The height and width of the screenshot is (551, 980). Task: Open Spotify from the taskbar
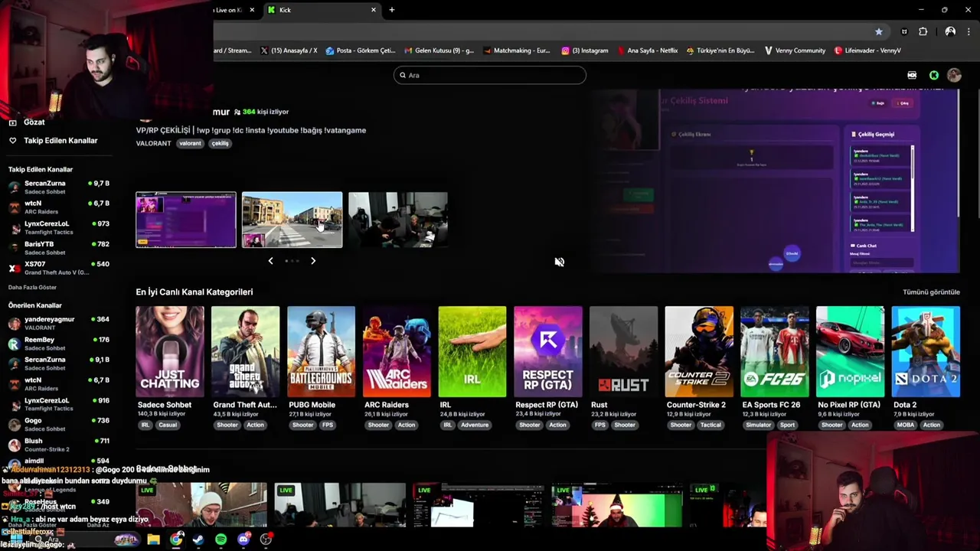pyautogui.click(x=220, y=540)
